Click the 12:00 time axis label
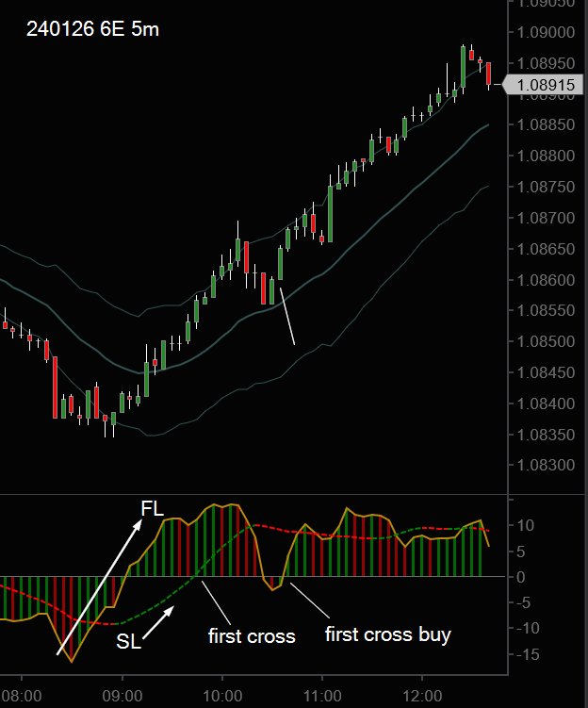This screenshot has width=588, height=708. (422, 696)
